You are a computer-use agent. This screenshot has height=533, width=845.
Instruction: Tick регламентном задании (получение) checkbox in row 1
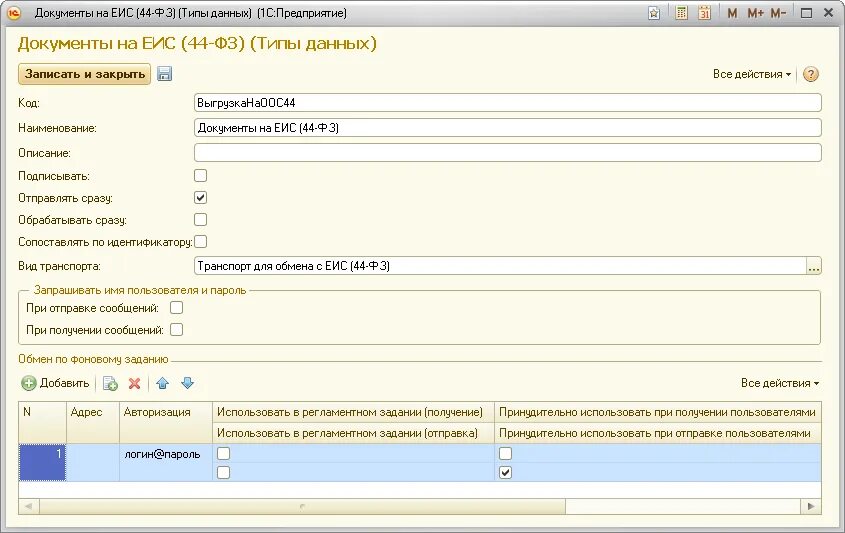tap(223, 454)
